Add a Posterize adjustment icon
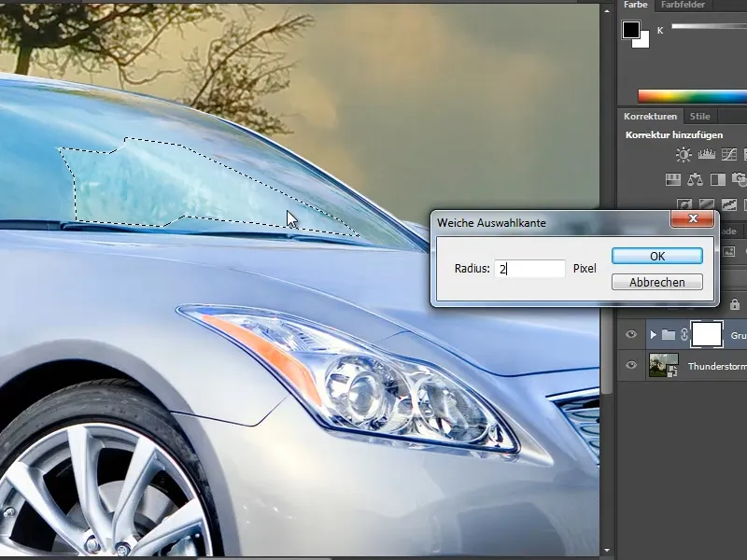 coord(707,204)
